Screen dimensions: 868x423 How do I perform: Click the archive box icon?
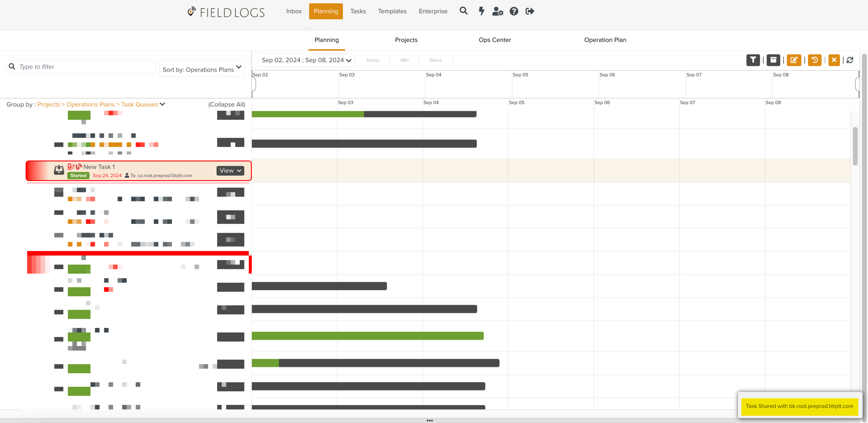[773, 60]
